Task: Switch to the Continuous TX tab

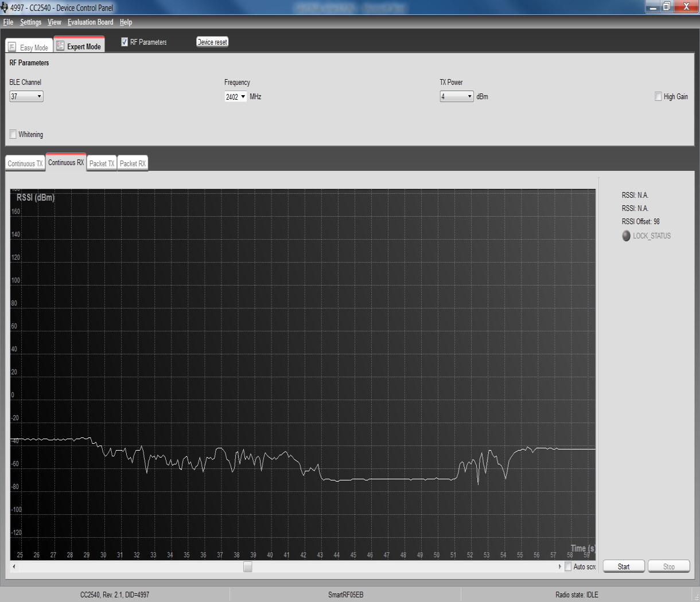Action: [25, 163]
